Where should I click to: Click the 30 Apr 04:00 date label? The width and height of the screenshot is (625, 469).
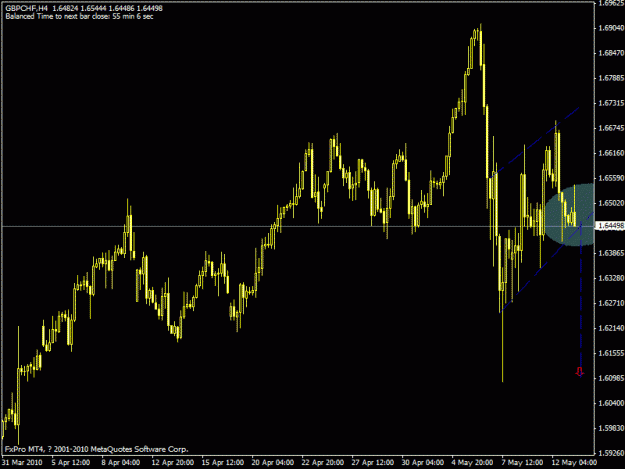(x=423, y=463)
